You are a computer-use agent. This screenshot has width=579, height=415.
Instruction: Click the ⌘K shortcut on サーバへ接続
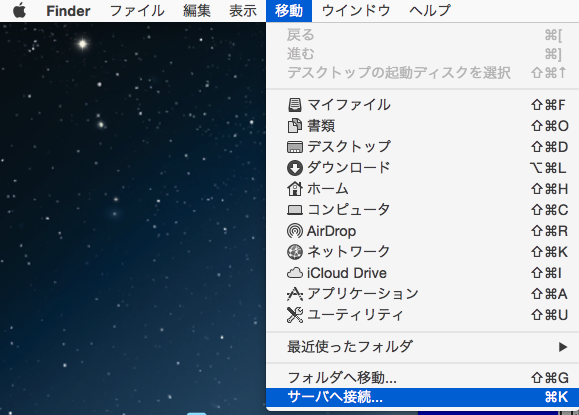pos(556,397)
